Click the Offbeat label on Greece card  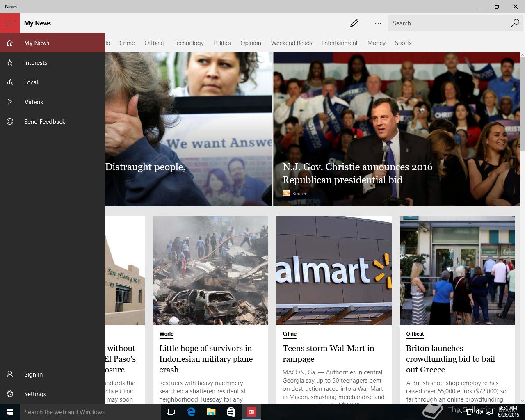[x=415, y=334]
